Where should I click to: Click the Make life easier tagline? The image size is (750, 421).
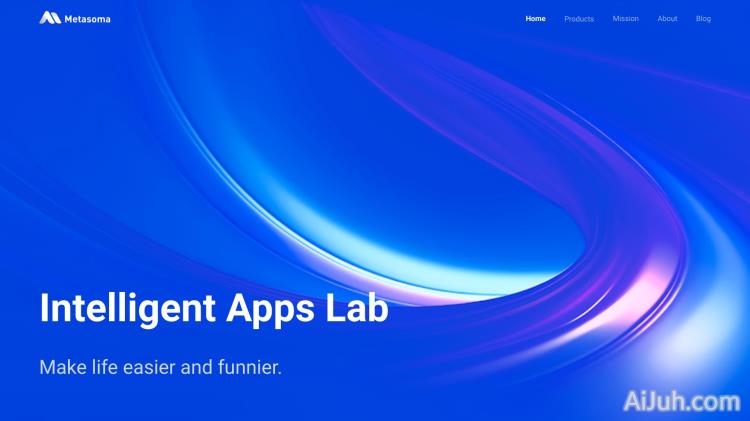pyautogui.click(x=160, y=367)
